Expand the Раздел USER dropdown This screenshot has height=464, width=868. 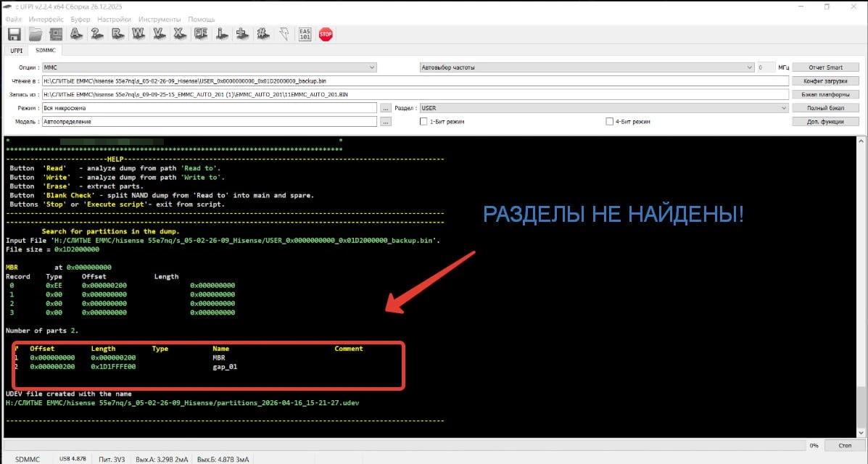coord(604,108)
